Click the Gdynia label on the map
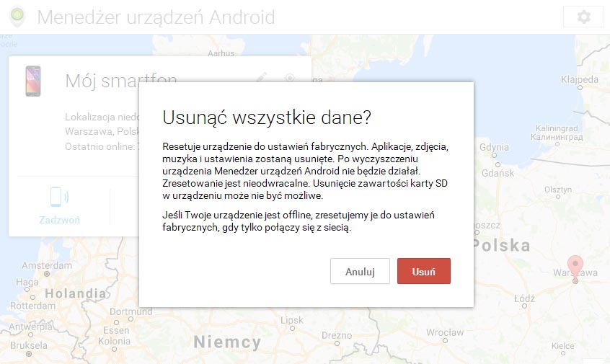The height and width of the screenshot is (364, 610). click(494, 147)
